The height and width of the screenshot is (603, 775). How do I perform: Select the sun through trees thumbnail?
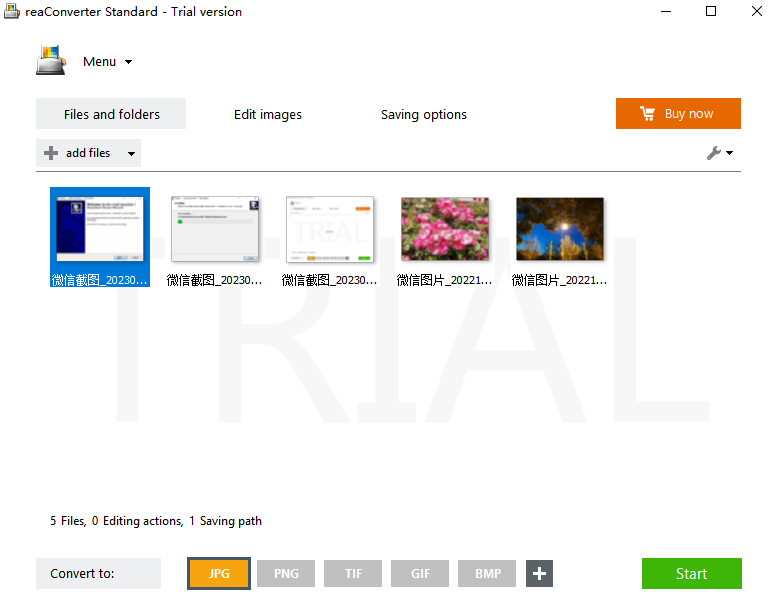(560, 229)
